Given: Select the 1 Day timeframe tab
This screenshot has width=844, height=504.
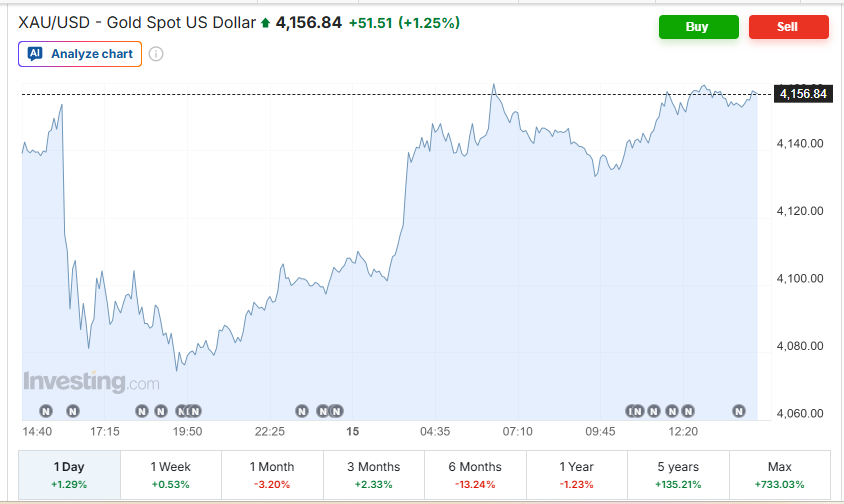Looking at the screenshot, I should click(x=69, y=475).
